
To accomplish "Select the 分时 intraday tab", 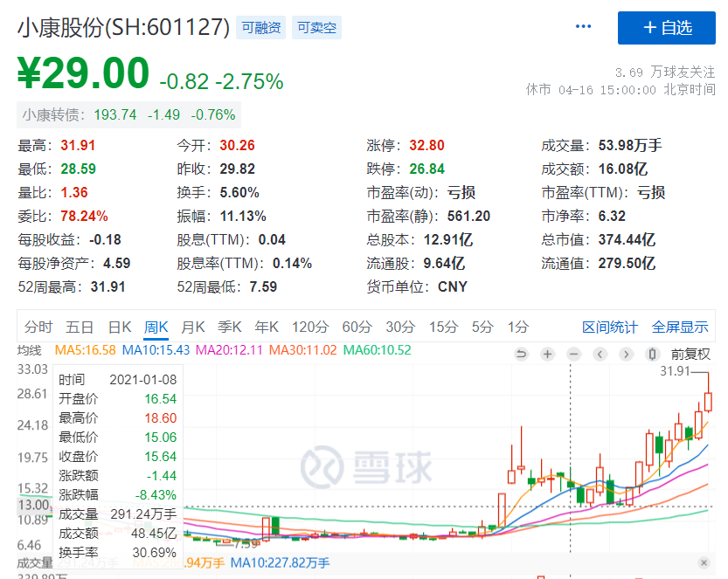I will click(38, 327).
